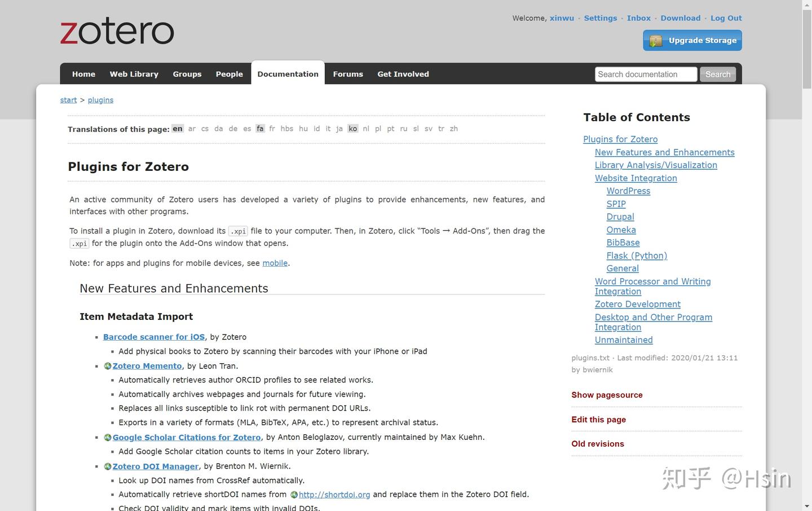Image resolution: width=812 pixels, height=511 pixels.
Task: Open the People tab
Action: point(229,74)
